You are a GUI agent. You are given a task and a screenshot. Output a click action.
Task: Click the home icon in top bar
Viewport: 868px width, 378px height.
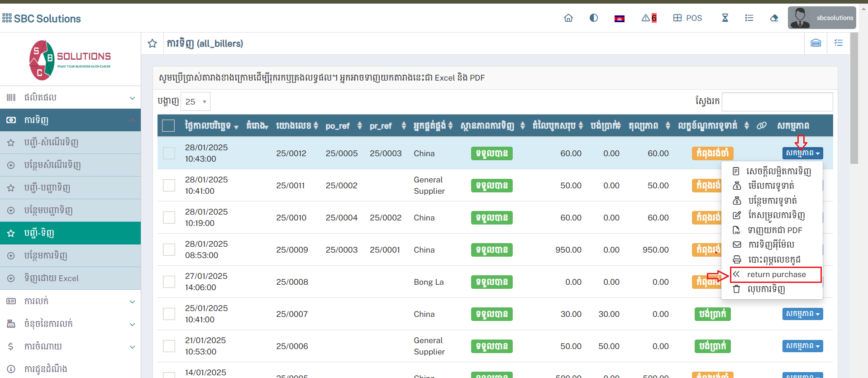coord(568,18)
